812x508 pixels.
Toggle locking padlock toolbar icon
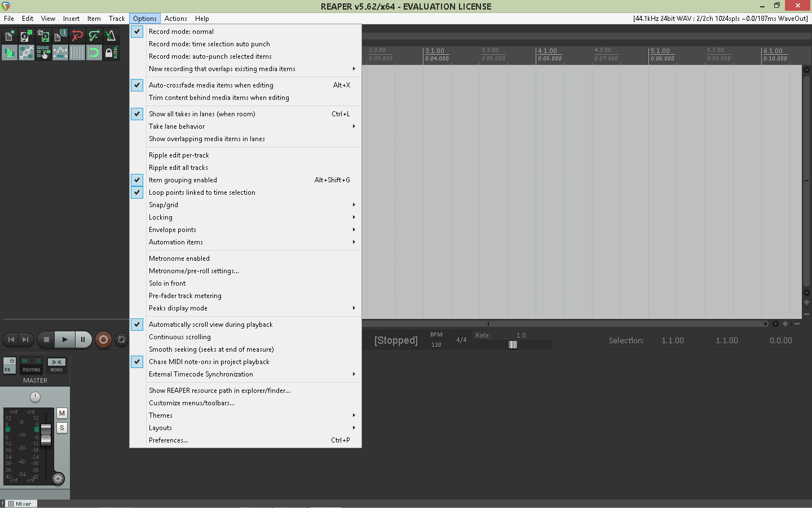pos(111,53)
